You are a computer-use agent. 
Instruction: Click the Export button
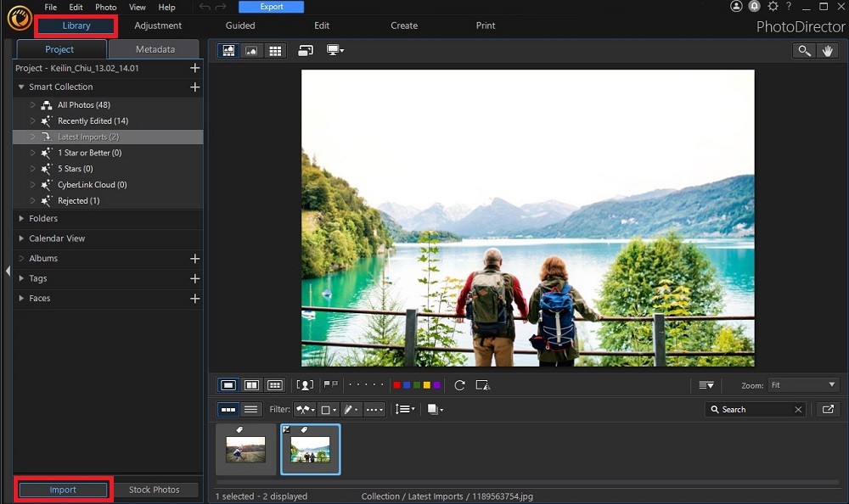coord(271,6)
